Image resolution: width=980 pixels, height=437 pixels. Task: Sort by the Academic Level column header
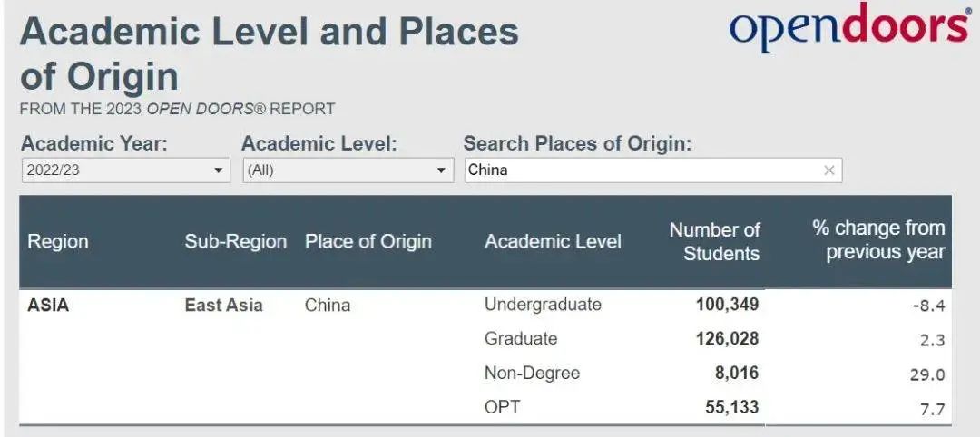click(x=553, y=241)
